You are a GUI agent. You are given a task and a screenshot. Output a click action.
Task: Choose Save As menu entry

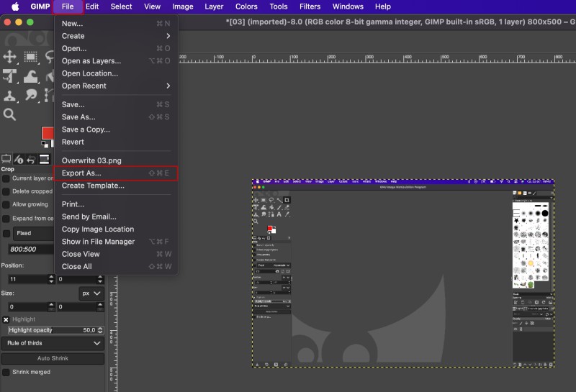116,117
